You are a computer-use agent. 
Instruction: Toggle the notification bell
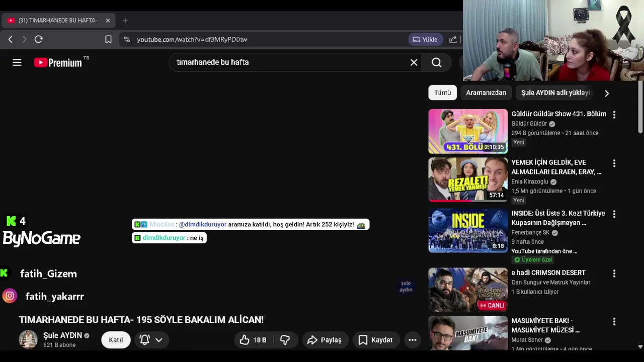(x=144, y=340)
